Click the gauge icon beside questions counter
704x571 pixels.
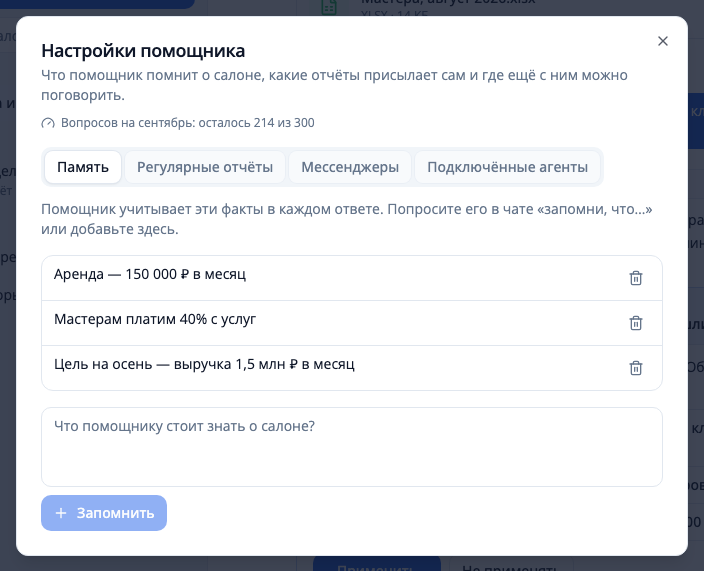coord(48,123)
